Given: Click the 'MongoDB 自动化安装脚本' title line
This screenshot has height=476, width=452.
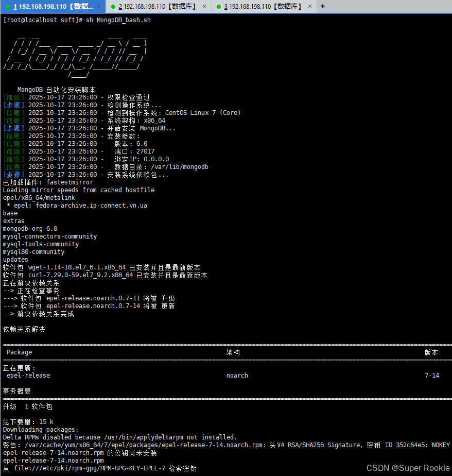Looking at the screenshot, I should [57, 90].
